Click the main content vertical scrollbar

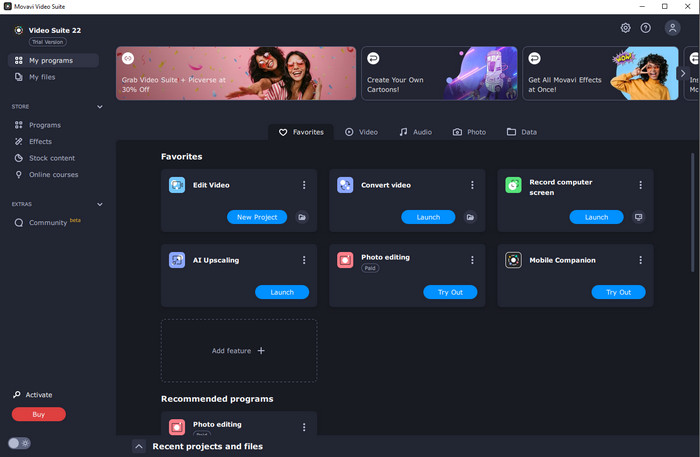click(x=692, y=210)
